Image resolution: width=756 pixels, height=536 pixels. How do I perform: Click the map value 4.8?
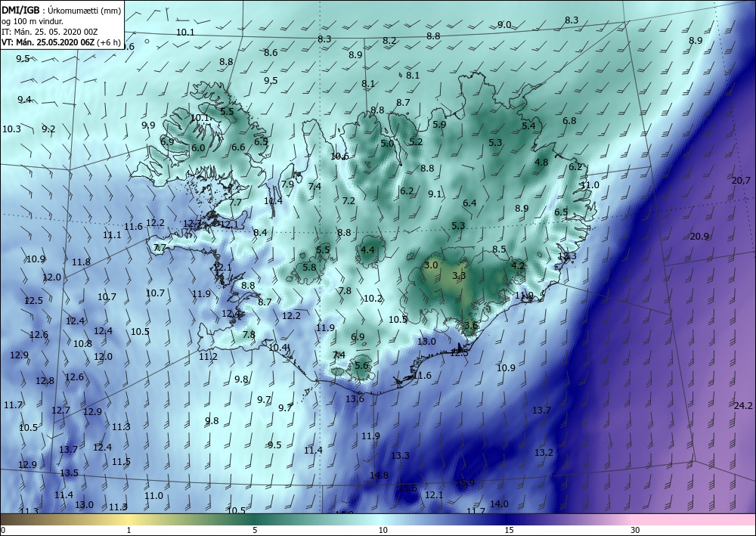(x=542, y=163)
